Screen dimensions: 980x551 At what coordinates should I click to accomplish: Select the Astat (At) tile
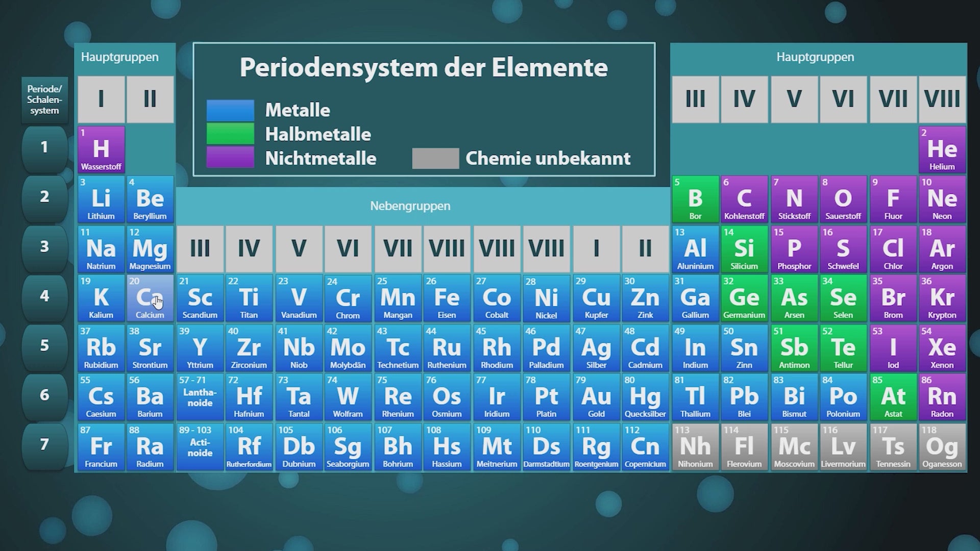click(893, 397)
